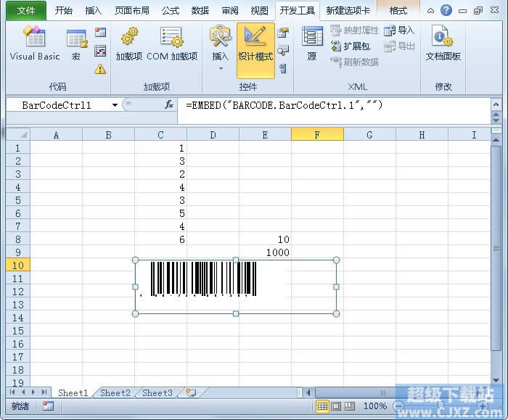Switch to the 开始 Home tab

[x=64, y=11]
